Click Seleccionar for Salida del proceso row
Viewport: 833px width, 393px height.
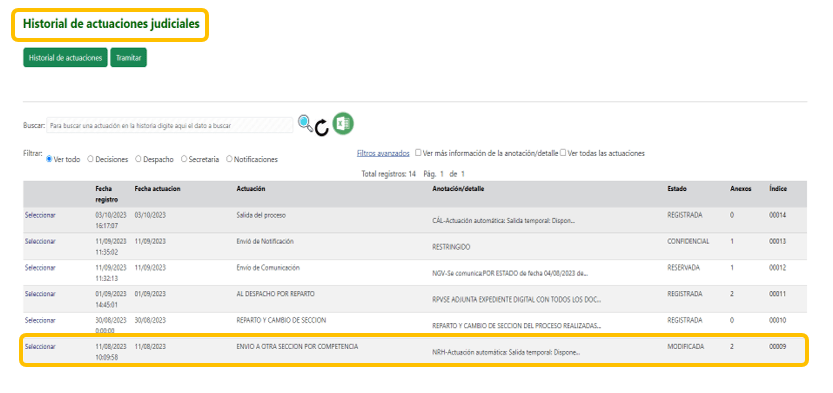point(40,215)
